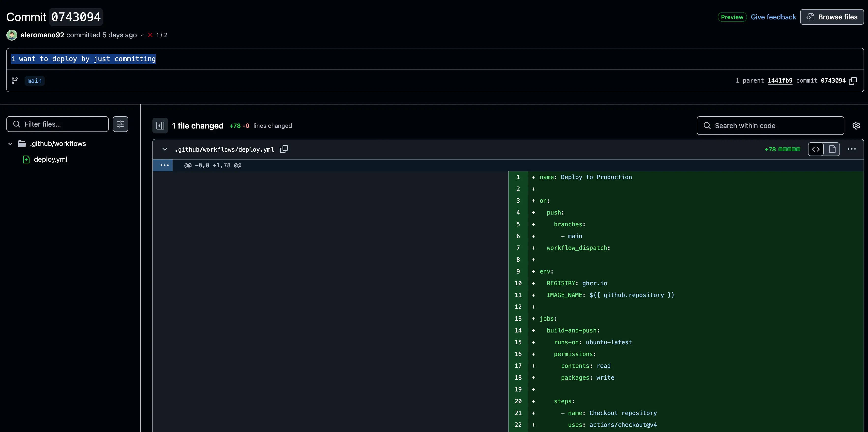Switch to rich file view
868x432 pixels.
pos(832,149)
